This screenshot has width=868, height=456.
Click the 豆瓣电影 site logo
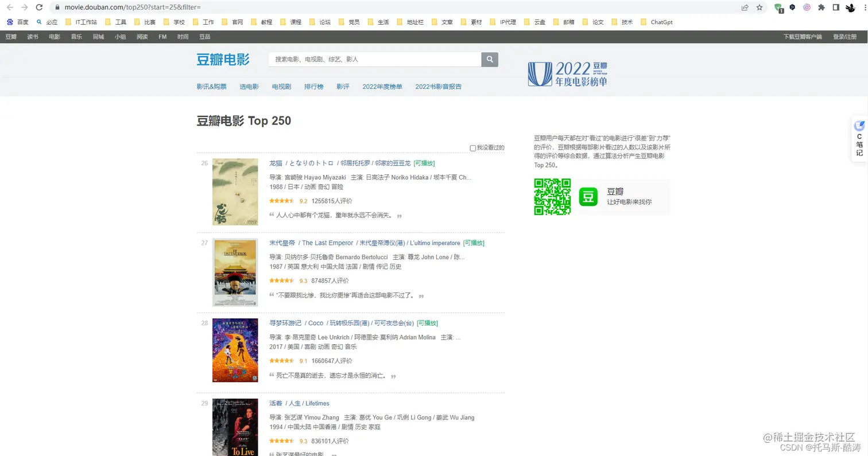[223, 59]
